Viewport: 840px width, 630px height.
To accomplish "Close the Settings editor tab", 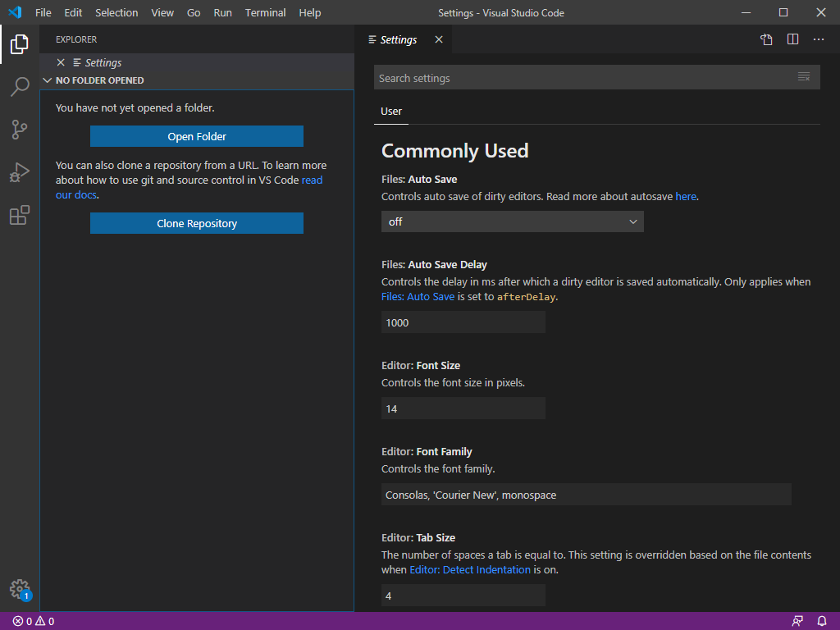I will (439, 39).
